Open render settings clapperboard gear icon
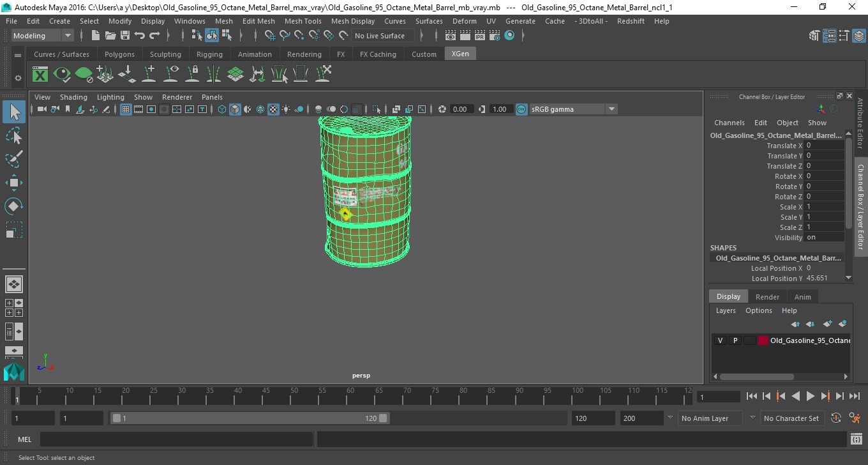Viewport: 868px width, 465px height. (x=495, y=36)
